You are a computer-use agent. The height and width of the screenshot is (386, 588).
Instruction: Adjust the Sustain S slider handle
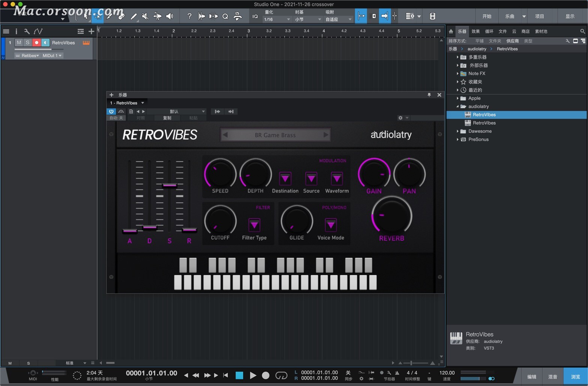(170, 185)
